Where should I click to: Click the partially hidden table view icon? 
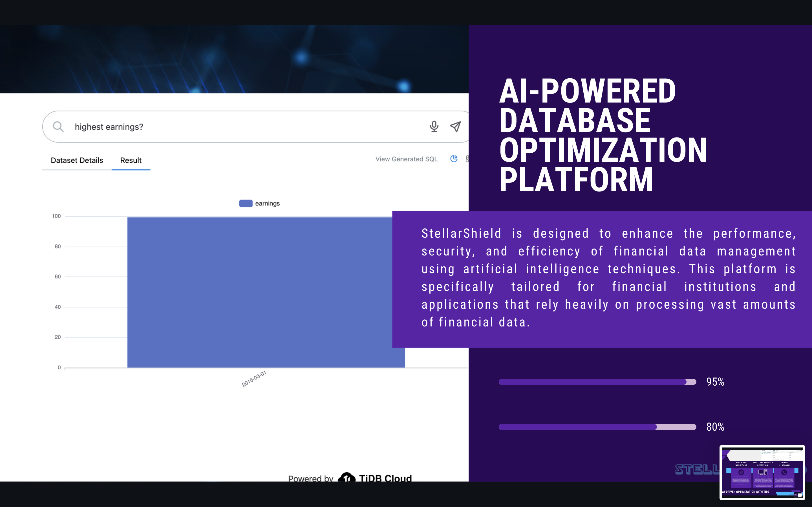467,159
